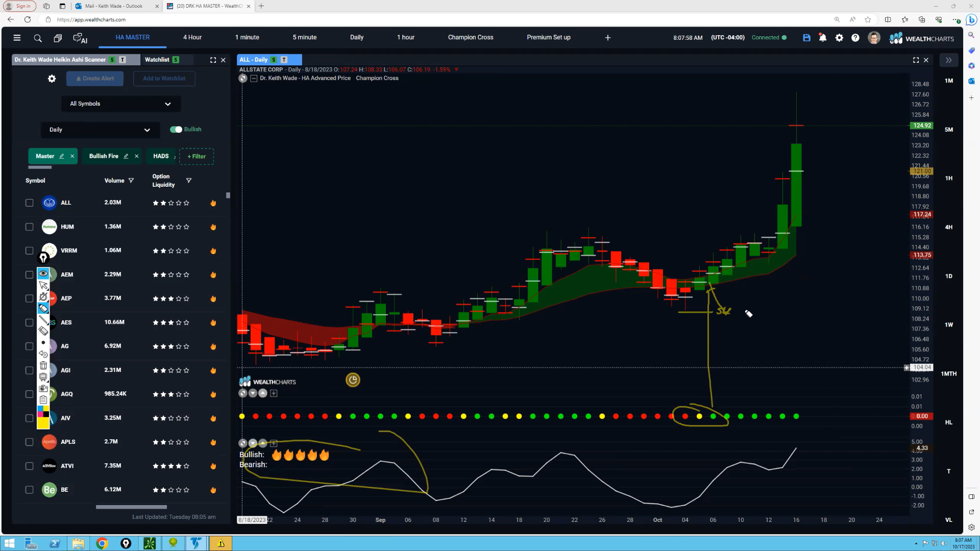Check the APLS symbol checkbox
Screen dimensions: 980x551
pos(30,442)
